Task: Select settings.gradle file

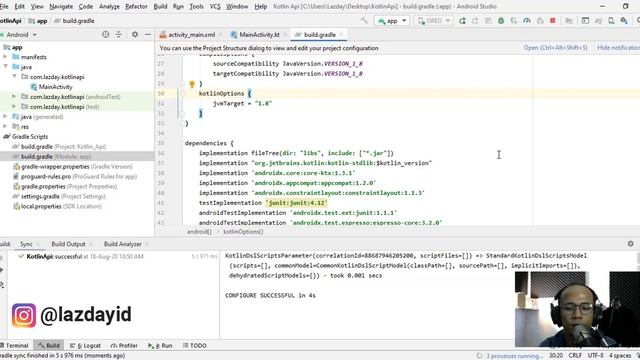Action: (x=60, y=196)
